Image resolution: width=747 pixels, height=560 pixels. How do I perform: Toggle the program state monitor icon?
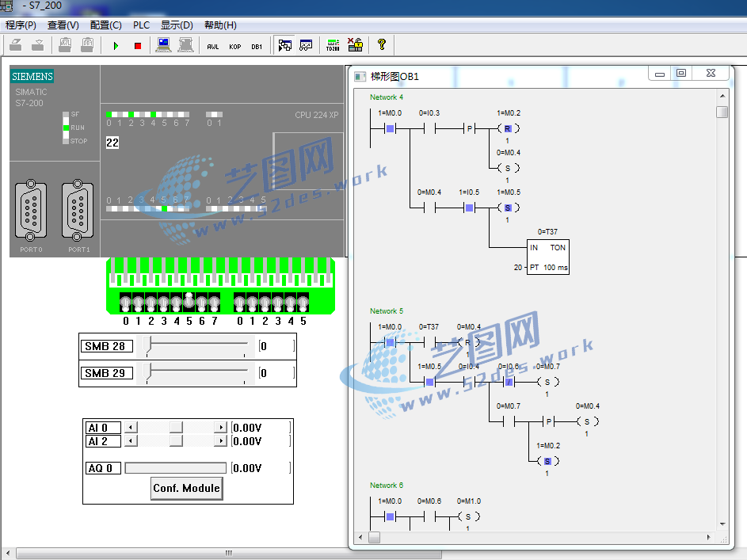coord(285,45)
